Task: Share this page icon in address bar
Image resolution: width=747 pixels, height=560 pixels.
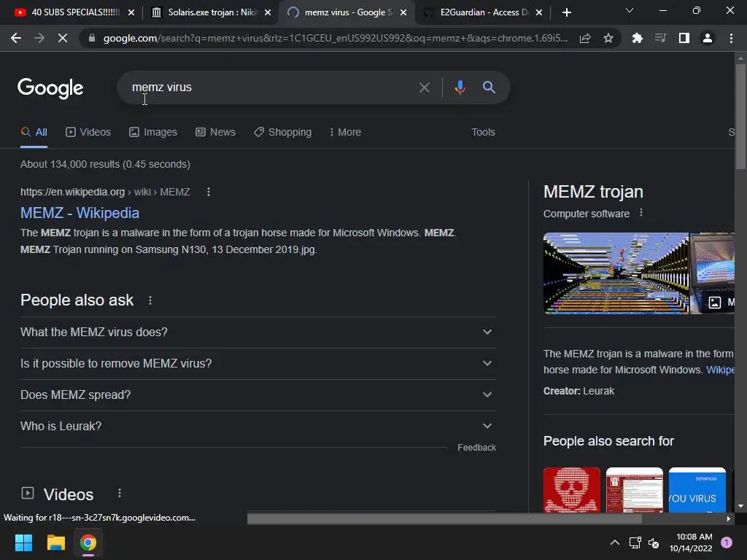Action: [585, 38]
